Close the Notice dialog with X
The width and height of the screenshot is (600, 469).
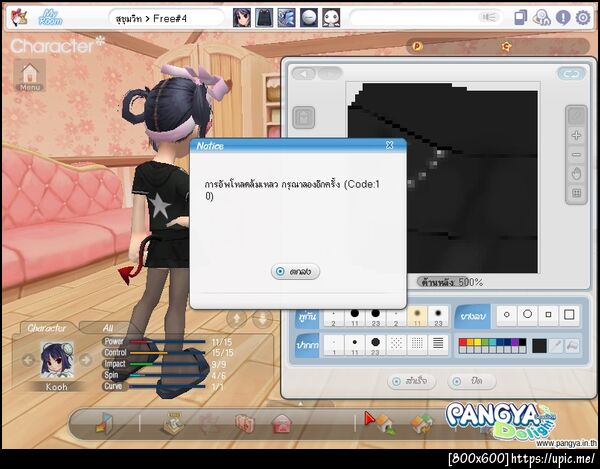point(390,145)
